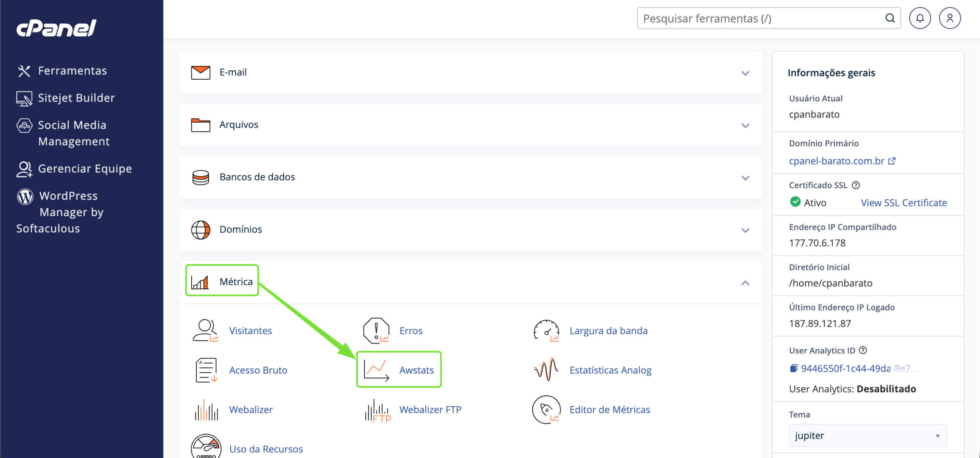
Task: Click the Arquivos section title
Action: (x=239, y=124)
